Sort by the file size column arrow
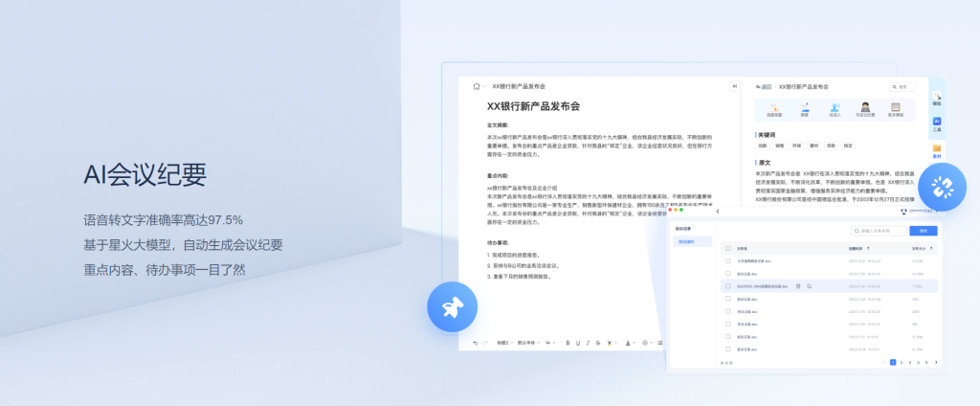The width and height of the screenshot is (980, 406). pos(931,248)
